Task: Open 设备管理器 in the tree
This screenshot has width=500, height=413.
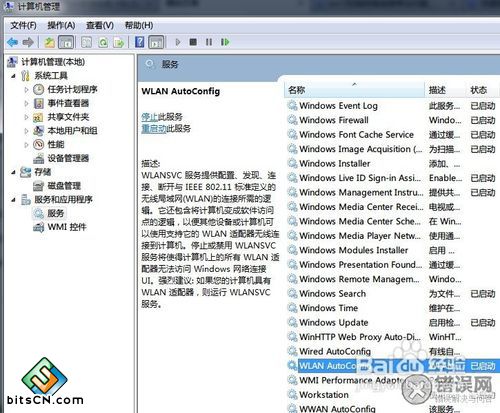Action: [x=68, y=158]
